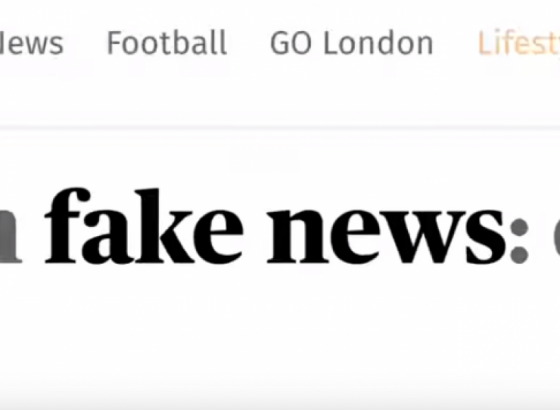Image resolution: width=560 pixels, height=410 pixels.
Task: Click the grey colon after "news"
Action: pyautogui.click(x=519, y=241)
